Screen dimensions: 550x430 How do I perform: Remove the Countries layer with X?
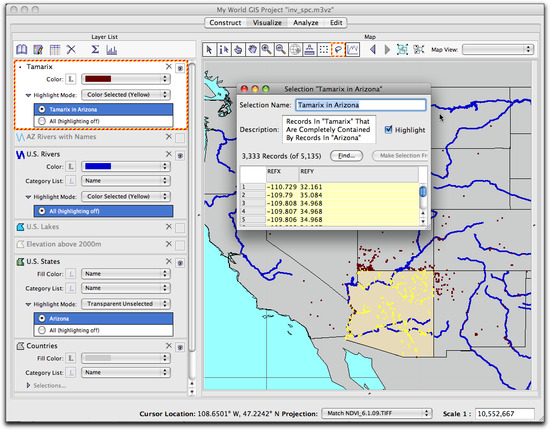169,345
